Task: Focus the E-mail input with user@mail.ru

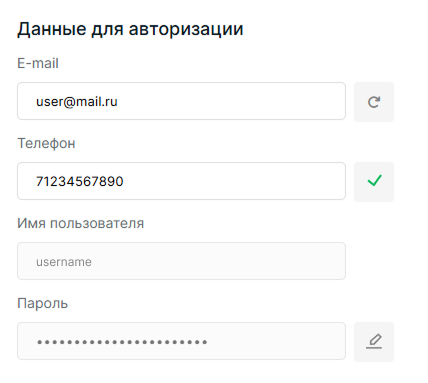Action: click(181, 101)
